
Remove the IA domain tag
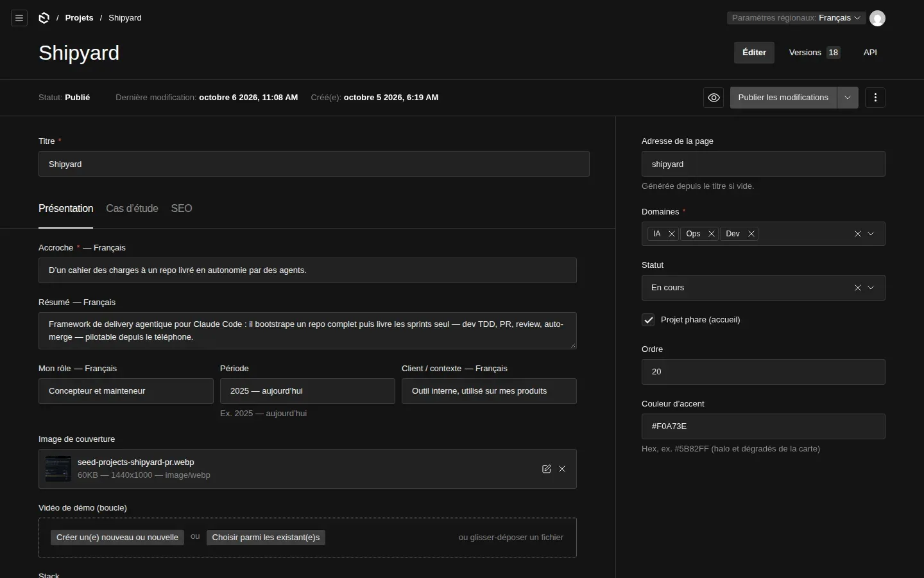click(672, 234)
